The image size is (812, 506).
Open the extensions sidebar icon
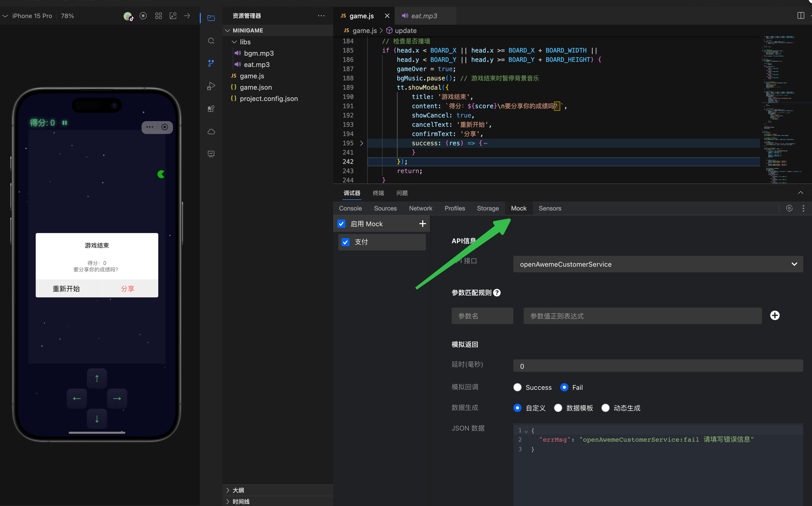tap(211, 109)
